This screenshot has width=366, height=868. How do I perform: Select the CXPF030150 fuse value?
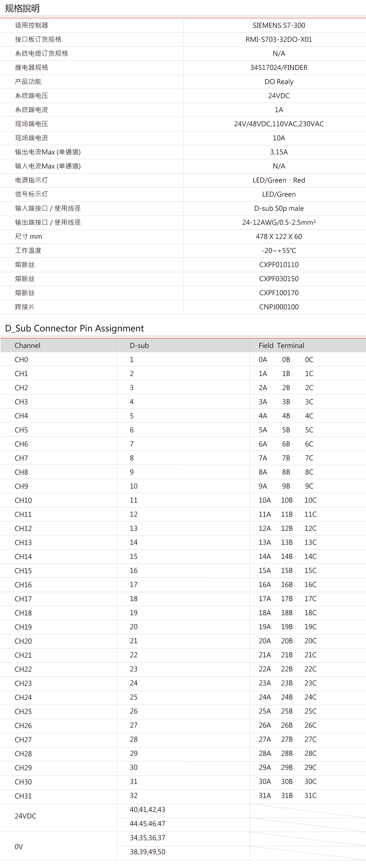pyautogui.click(x=279, y=279)
